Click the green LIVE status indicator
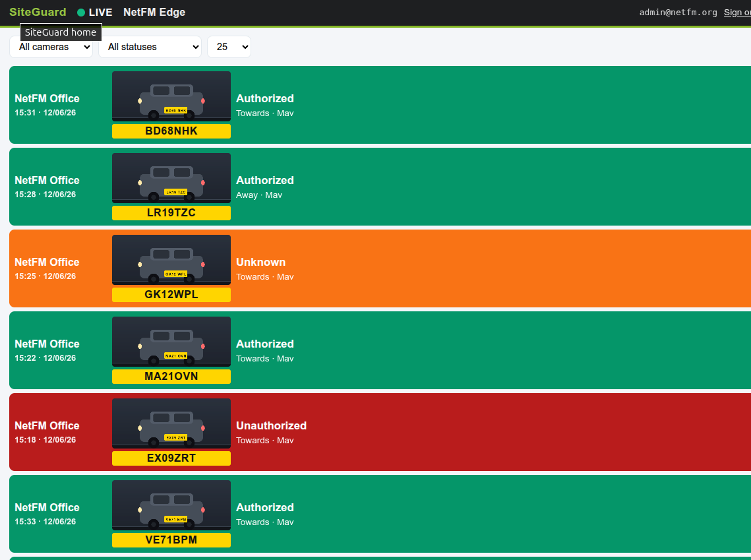The image size is (751, 560). 95,12
